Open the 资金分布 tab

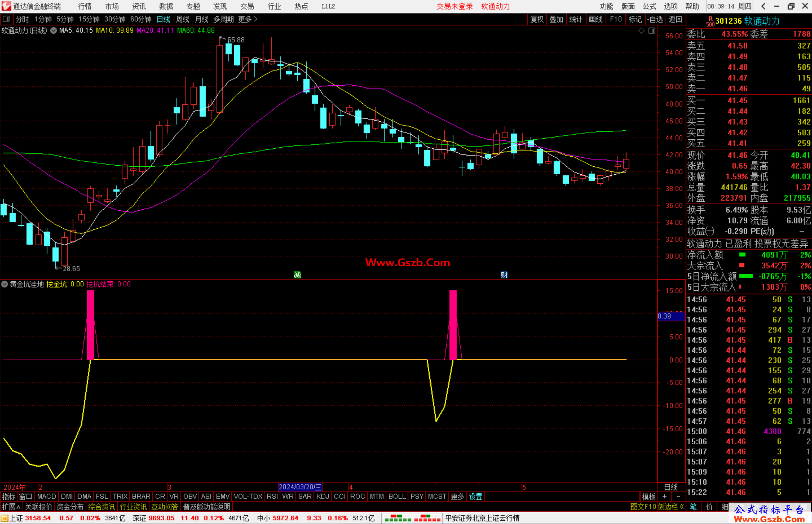(70, 507)
